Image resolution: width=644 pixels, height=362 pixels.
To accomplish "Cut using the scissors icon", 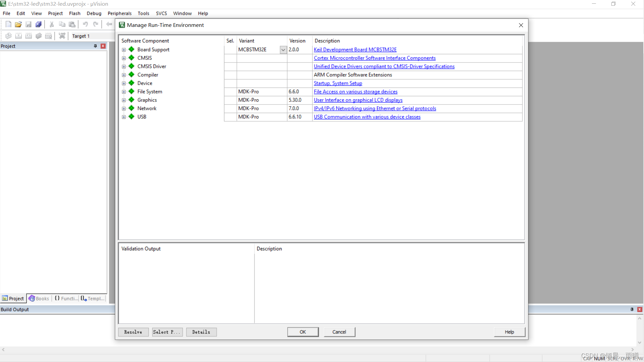I will coord(52,24).
